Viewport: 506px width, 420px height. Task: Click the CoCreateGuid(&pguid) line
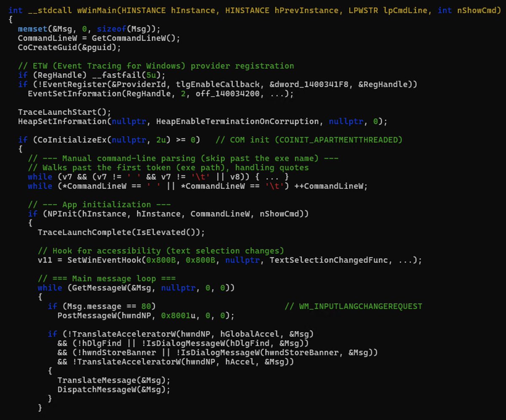69,48
